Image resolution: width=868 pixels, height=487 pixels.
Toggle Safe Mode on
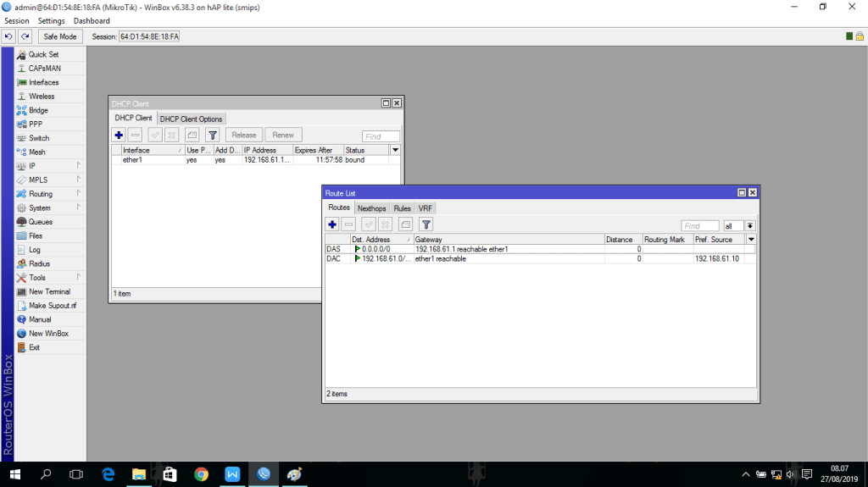point(60,36)
